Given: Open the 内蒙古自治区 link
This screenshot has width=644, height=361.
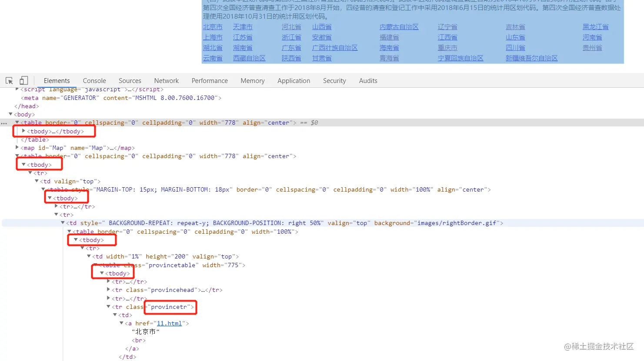Looking at the screenshot, I should pyautogui.click(x=399, y=27).
